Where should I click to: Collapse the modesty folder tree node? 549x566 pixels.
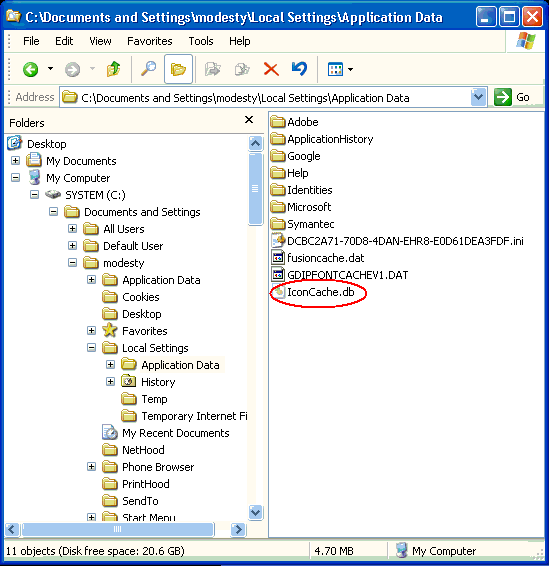pos(73,262)
